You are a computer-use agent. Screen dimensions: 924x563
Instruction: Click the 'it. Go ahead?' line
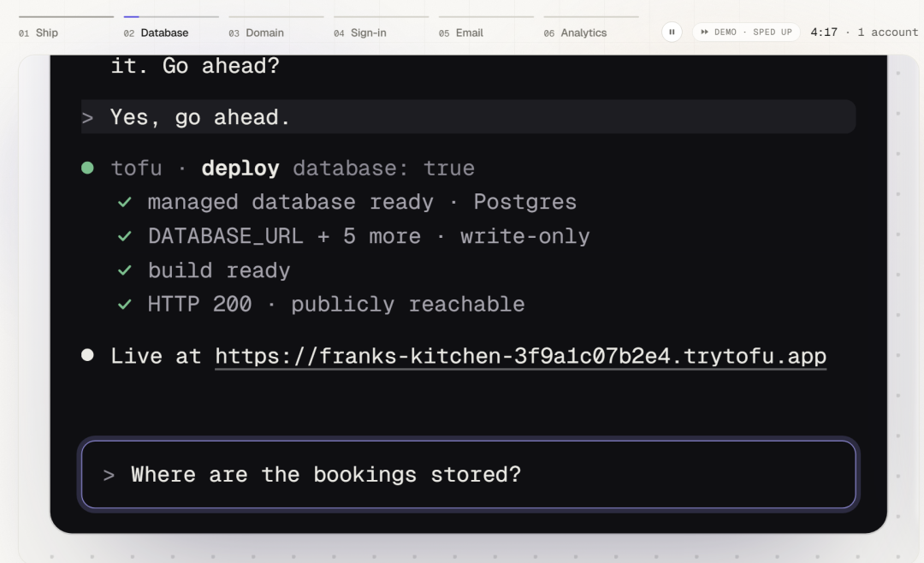tap(195, 66)
